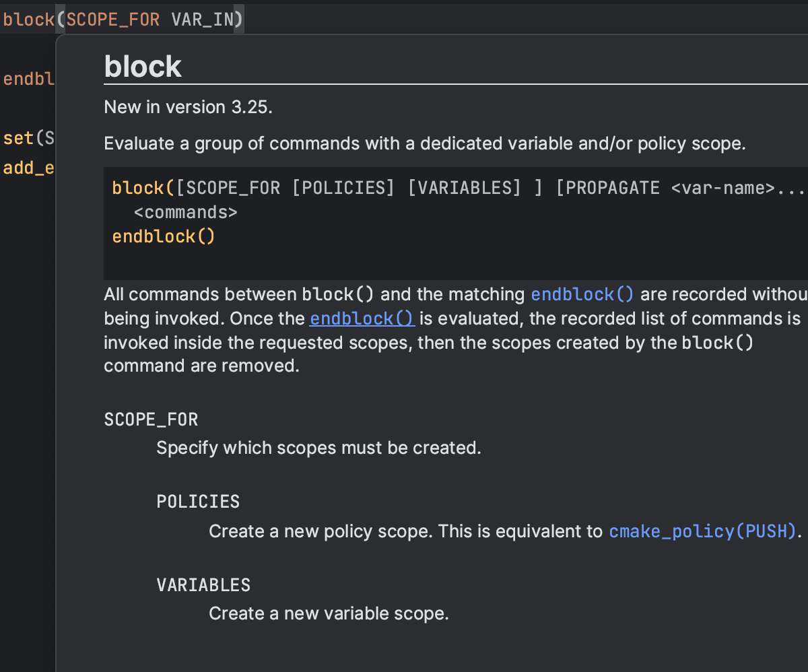Click the set( line in the editor
The width and height of the screenshot is (808, 672).
27,139
